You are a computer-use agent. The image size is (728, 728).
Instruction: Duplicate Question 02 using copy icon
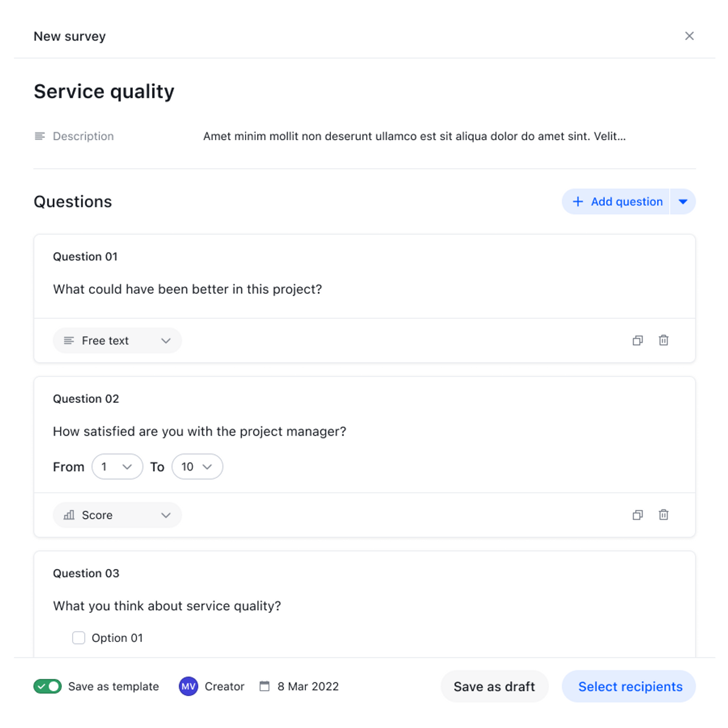638,515
